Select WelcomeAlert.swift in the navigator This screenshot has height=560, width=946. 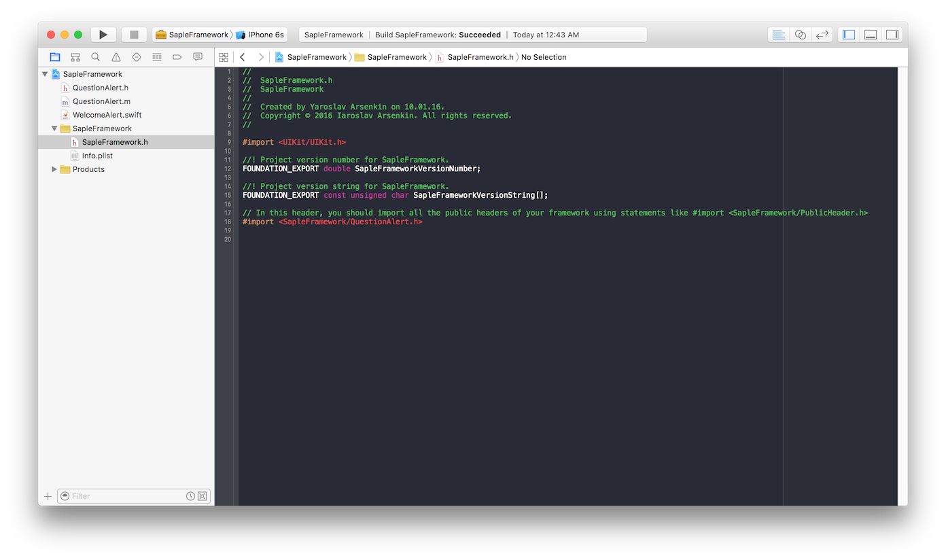tap(126, 115)
